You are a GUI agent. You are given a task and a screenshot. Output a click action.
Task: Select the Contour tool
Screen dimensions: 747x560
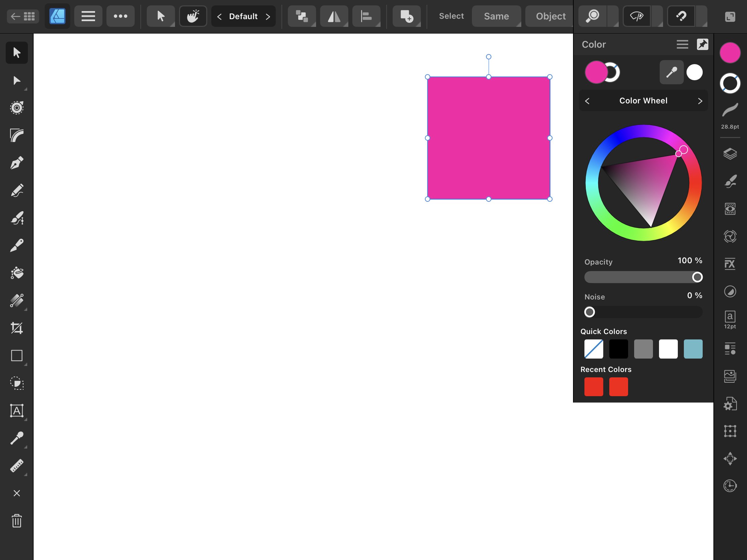click(x=16, y=108)
